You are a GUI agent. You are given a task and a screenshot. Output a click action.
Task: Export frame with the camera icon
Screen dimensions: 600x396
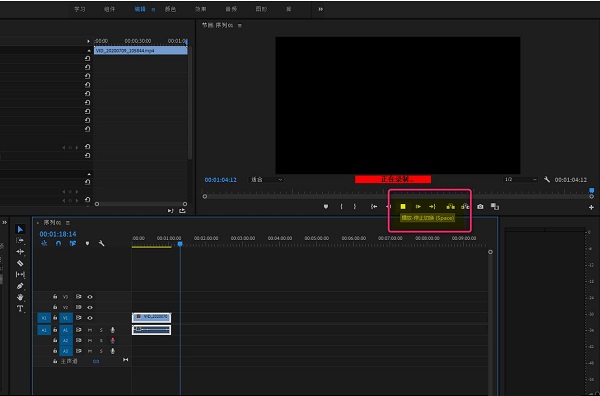click(x=480, y=207)
